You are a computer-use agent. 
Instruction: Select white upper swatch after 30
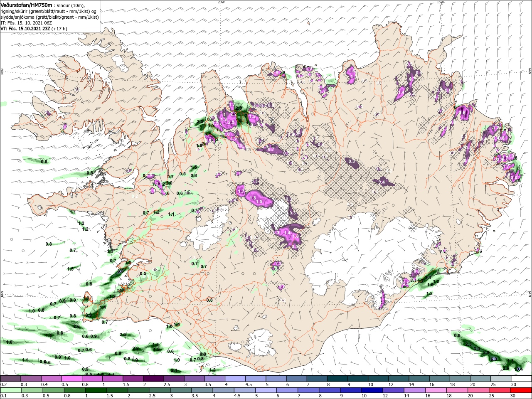click(521, 379)
